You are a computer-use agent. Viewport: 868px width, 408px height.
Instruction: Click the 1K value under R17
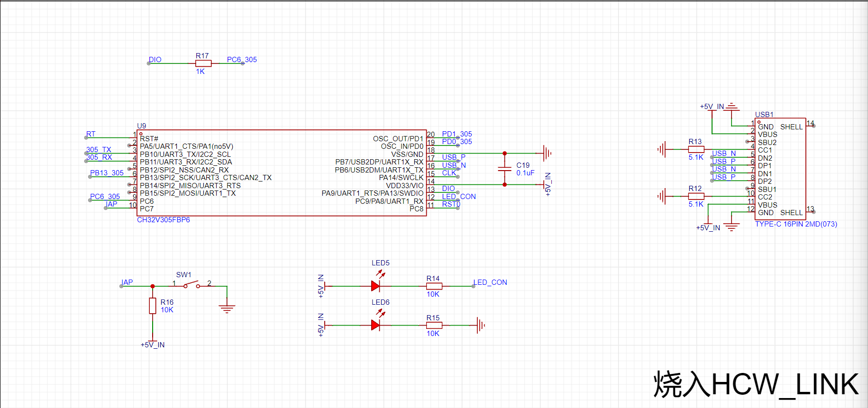pyautogui.click(x=201, y=72)
